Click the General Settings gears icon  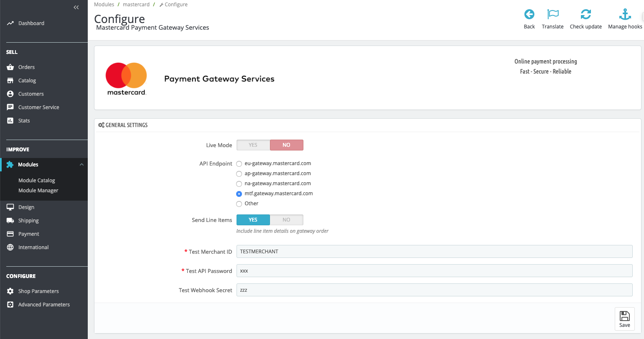coord(101,125)
